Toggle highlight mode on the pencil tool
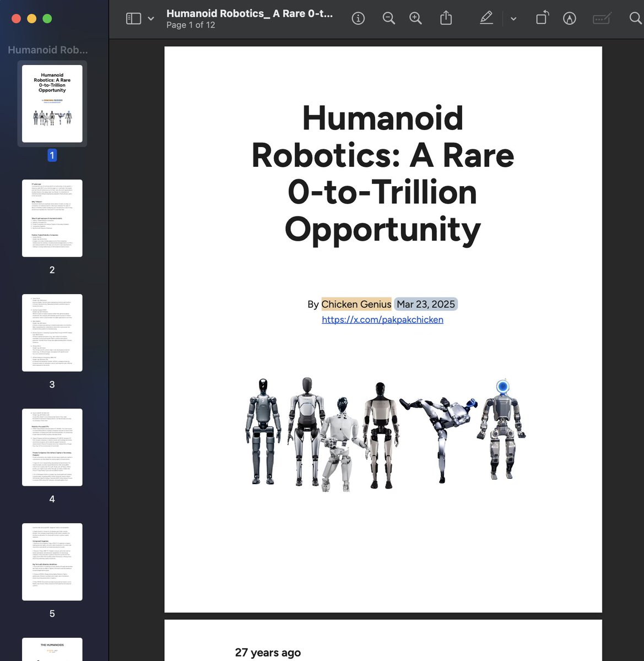 click(x=485, y=18)
